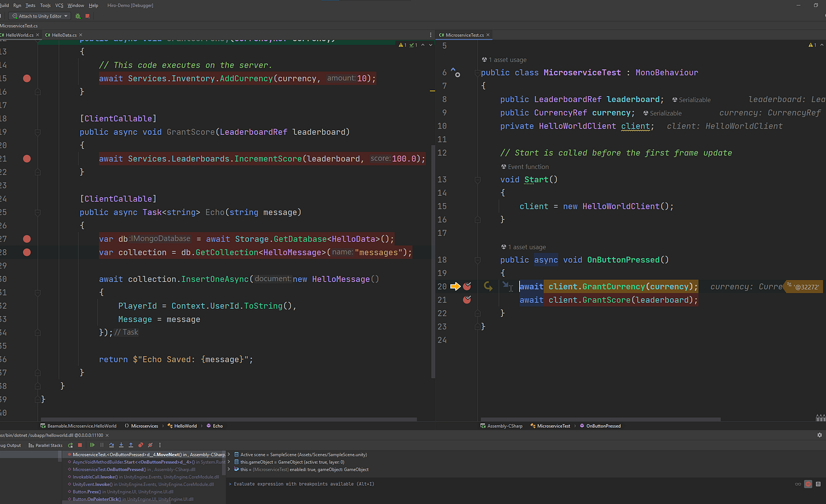
Task: Open View Breakpoints in the debug toolbar
Action: tap(141, 445)
